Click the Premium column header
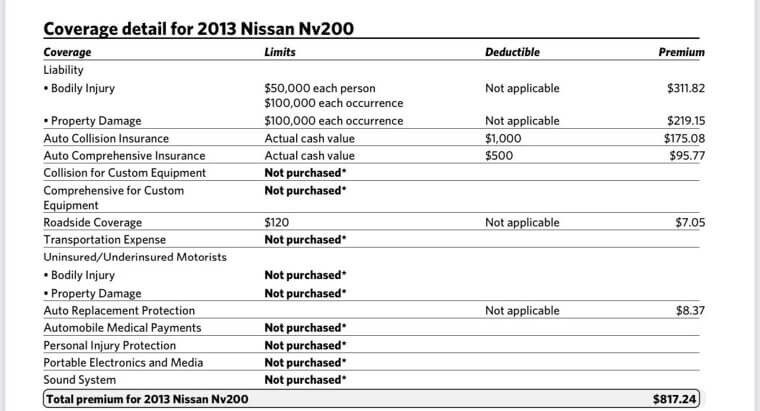760x411 pixels. click(681, 52)
